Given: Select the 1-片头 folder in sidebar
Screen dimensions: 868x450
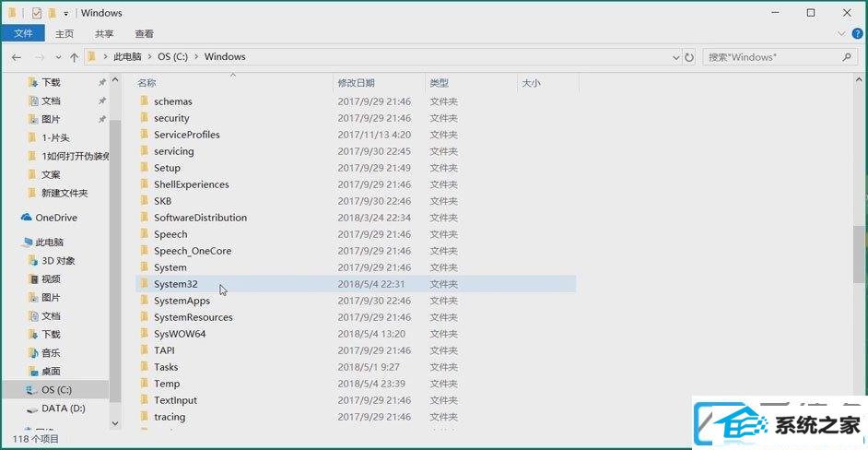Looking at the screenshot, I should click(x=55, y=137).
